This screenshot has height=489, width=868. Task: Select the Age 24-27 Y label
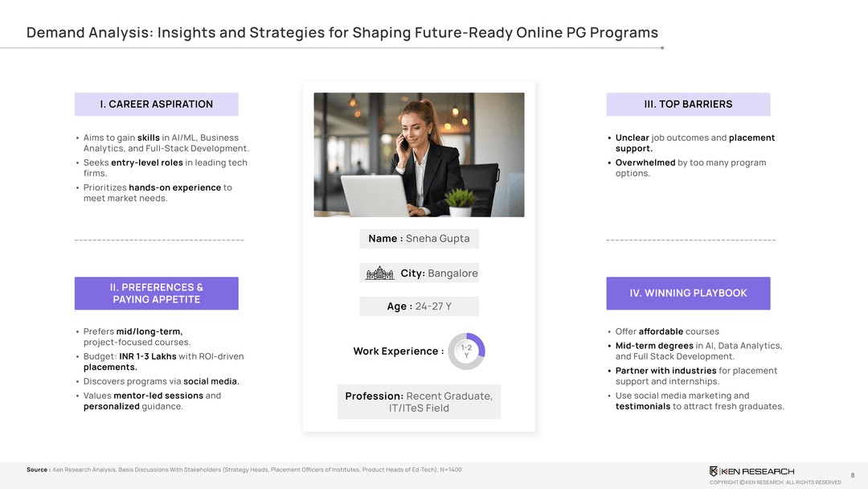tap(419, 306)
